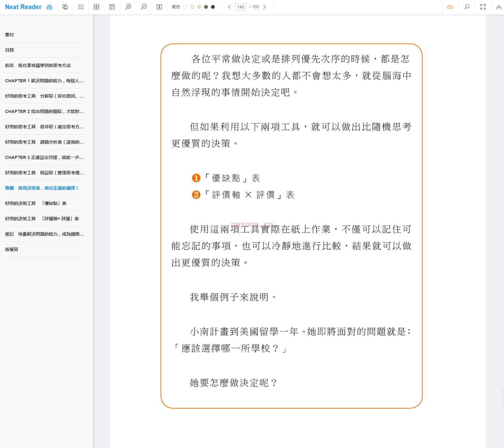Click the total pages text 156
This screenshot has height=448, width=504.
[x=255, y=7]
